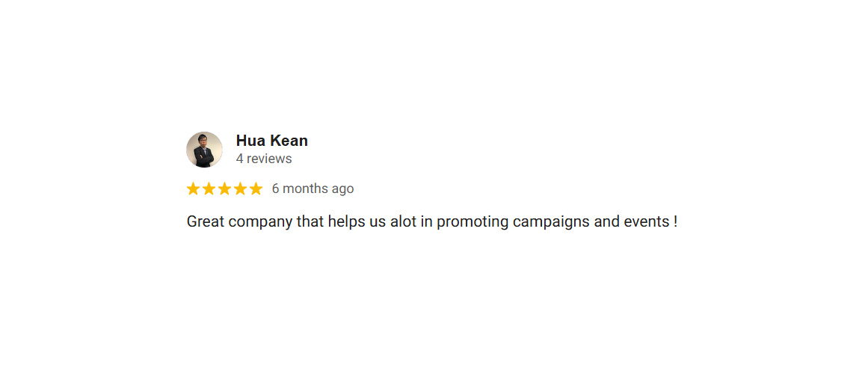Click the word "alot" in the review
The width and height of the screenshot is (868, 389).
403,222
